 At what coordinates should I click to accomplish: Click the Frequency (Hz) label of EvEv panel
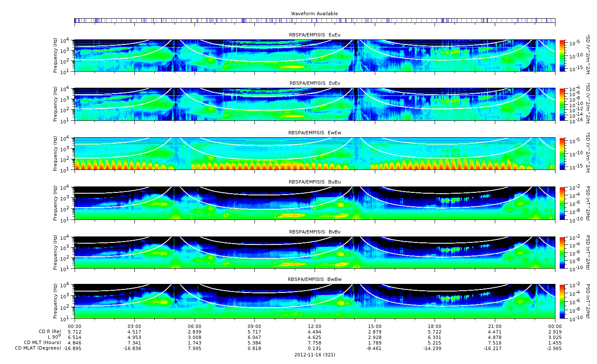coord(56,105)
